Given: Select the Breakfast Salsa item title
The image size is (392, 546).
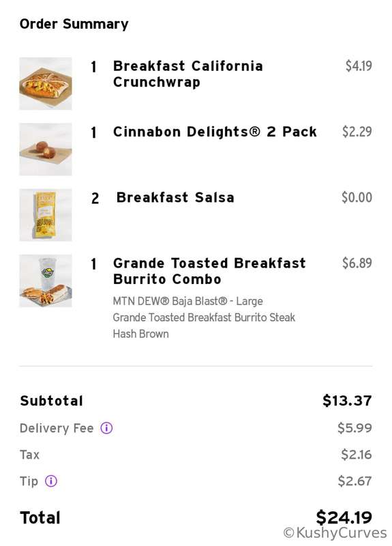Looking at the screenshot, I should click(x=175, y=197).
